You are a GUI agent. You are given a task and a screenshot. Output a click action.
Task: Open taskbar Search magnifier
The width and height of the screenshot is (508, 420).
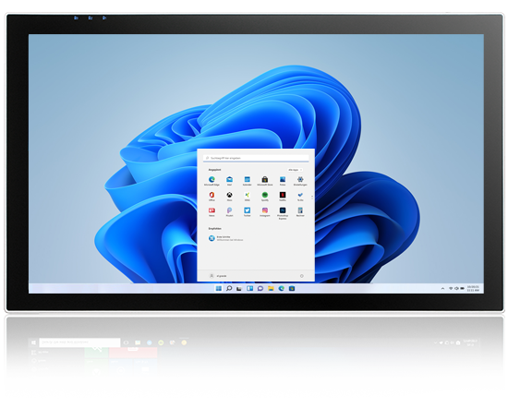click(229, 288)
